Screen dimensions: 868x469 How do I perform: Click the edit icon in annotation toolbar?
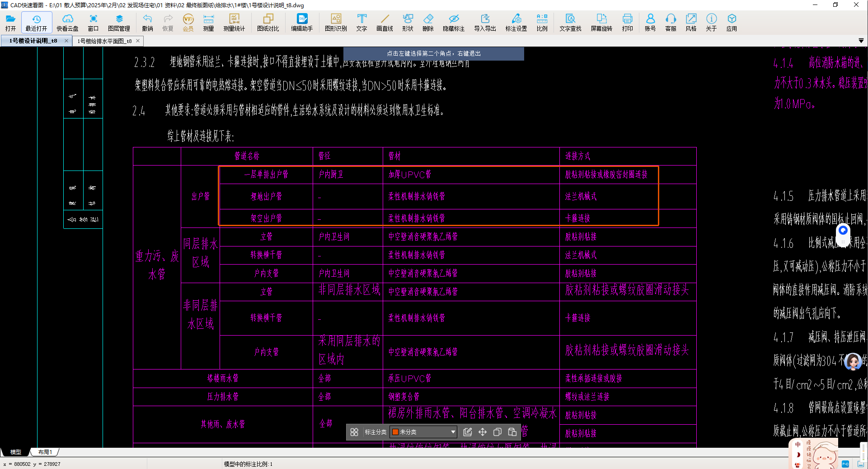468,432
